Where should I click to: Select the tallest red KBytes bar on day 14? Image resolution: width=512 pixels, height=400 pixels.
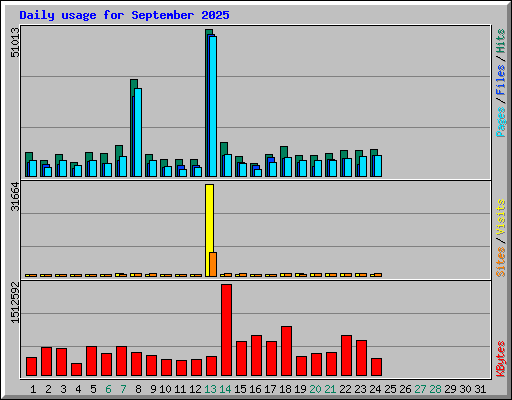(x=226, y=330)
